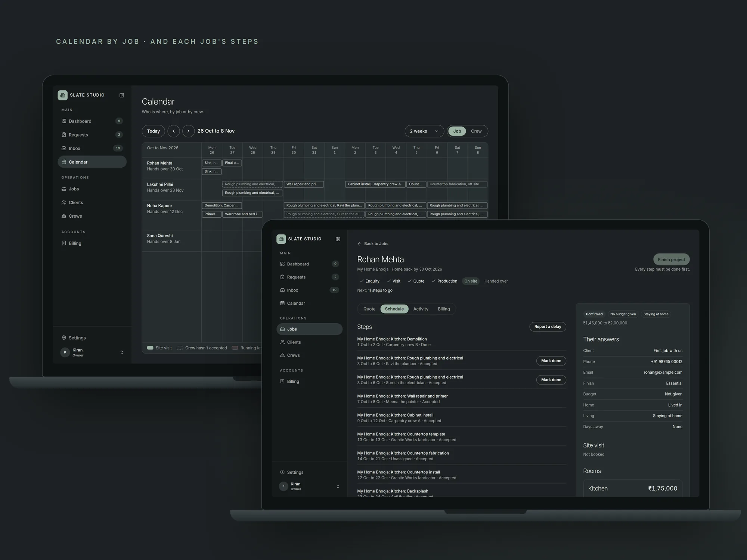Click Slate Studio logo in Calendar window

(x=63, y=95)
